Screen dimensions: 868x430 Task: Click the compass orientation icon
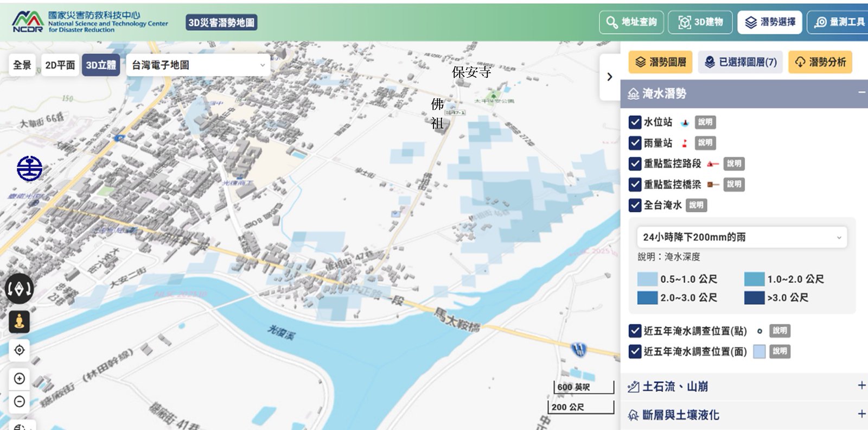tap(19, 289)
